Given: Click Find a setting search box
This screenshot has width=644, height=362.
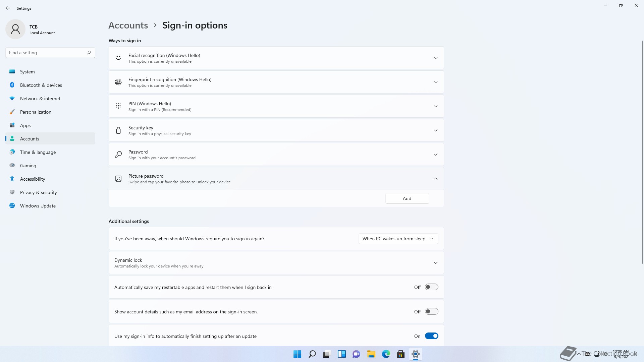Looking at the screenshot, I should (50, 53).
